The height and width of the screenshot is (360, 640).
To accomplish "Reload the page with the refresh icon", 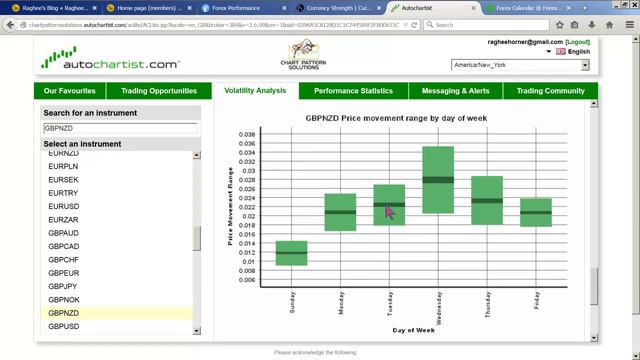I will pyautogui.click(x=414, y=25).
